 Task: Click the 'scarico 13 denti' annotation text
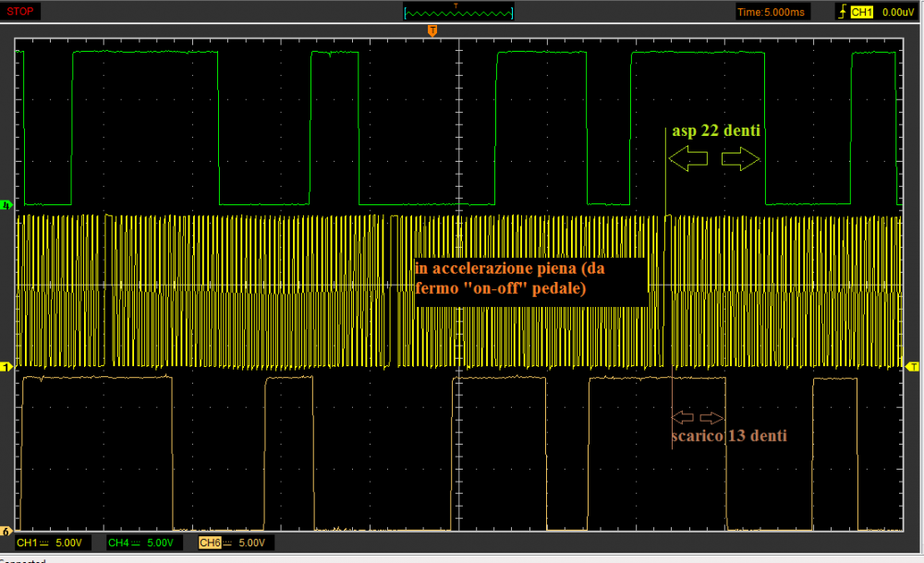(729, 435)
